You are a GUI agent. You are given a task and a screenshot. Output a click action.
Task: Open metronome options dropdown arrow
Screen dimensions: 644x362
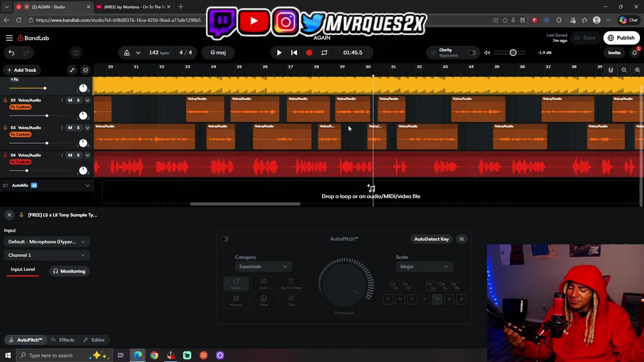(138, 52)
